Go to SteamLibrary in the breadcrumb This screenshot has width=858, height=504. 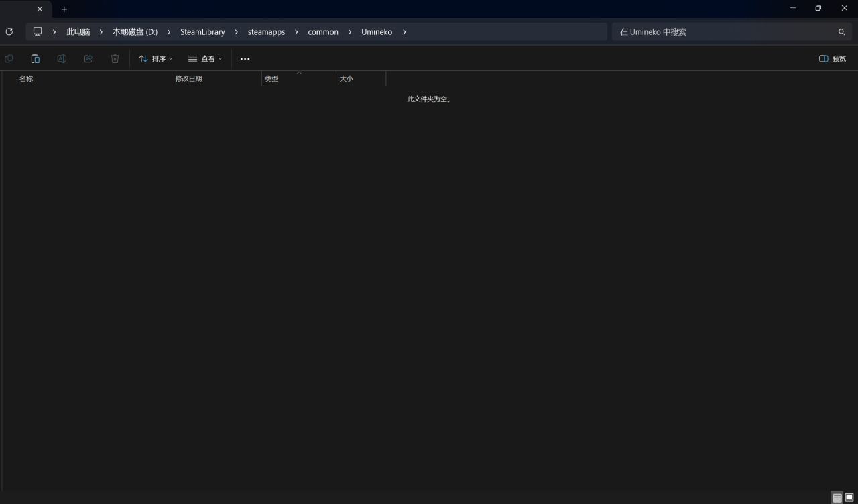[x=202, y=31]
